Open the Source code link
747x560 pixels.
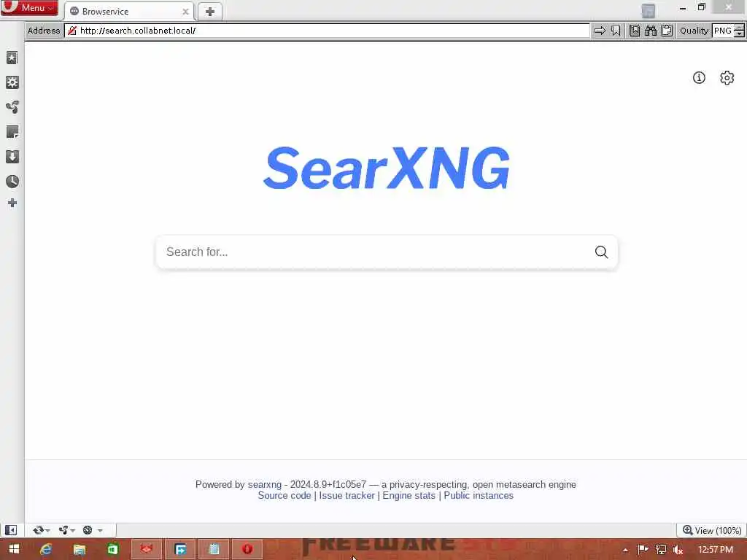pyautogui.click(x=285, y=495)
